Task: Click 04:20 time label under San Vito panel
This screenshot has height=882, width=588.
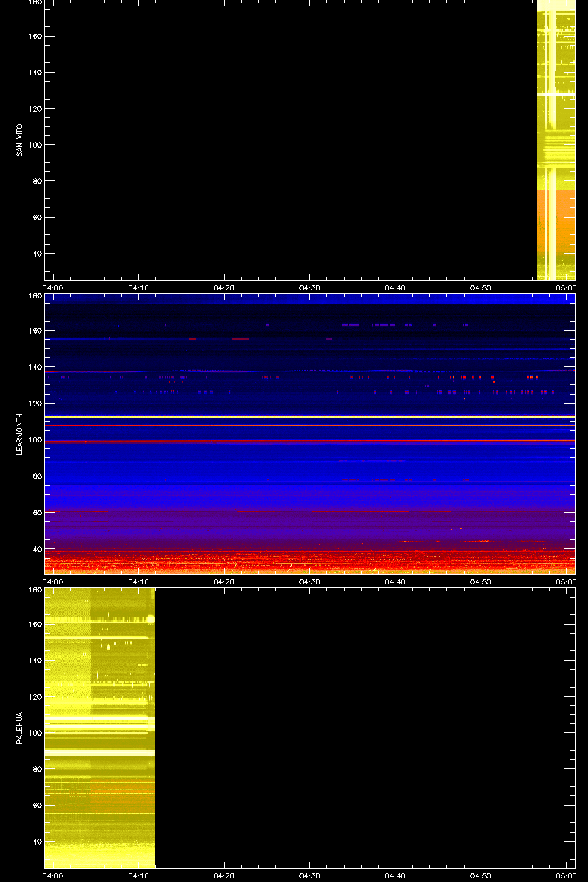Action: pyautogui.click(x=224, y=287)
